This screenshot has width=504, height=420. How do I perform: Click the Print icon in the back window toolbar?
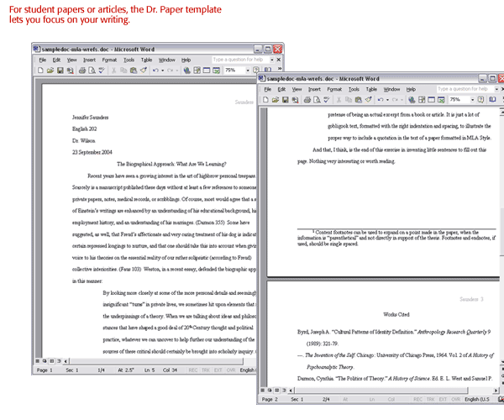click(x=81, y=71)
